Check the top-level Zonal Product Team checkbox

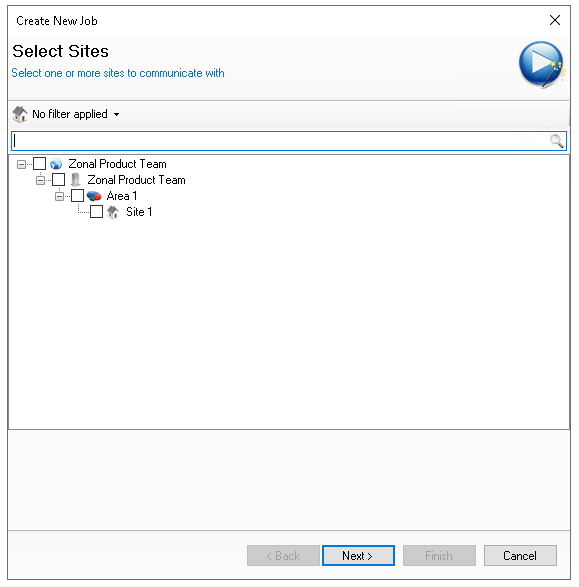[x=39, y=164]
